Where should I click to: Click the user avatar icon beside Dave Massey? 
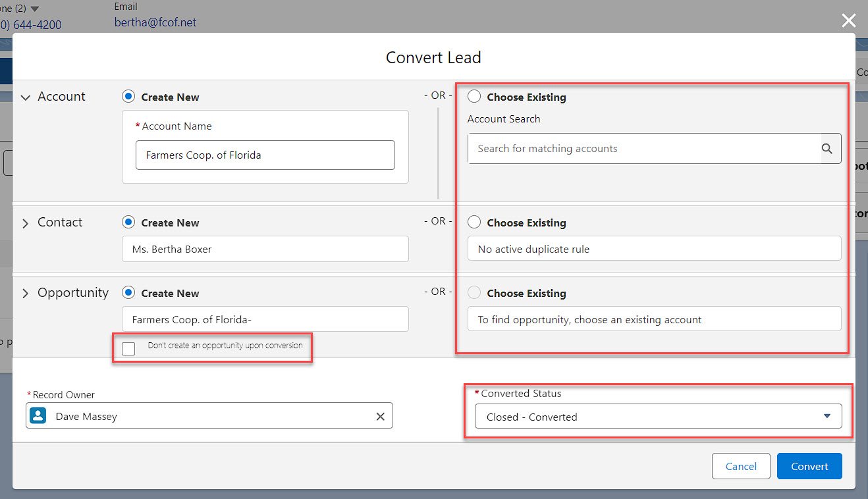pyautogui.click(x=38, y=416)
